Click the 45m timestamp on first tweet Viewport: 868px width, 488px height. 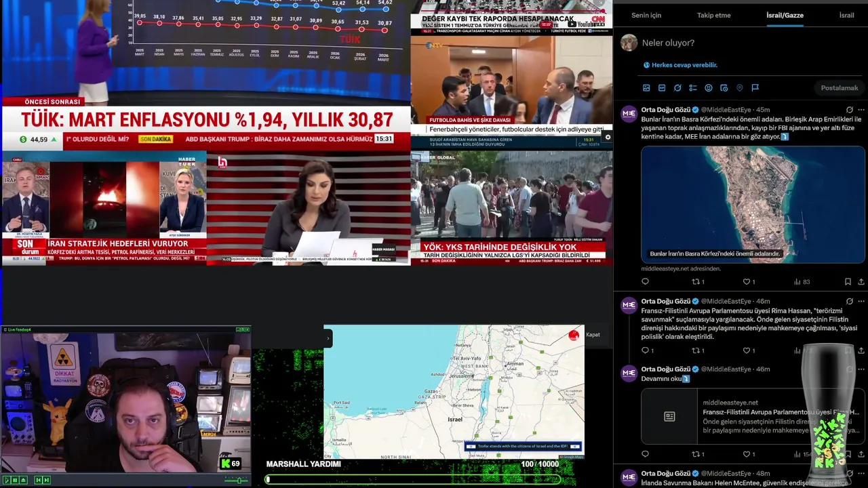click(763, 110)
